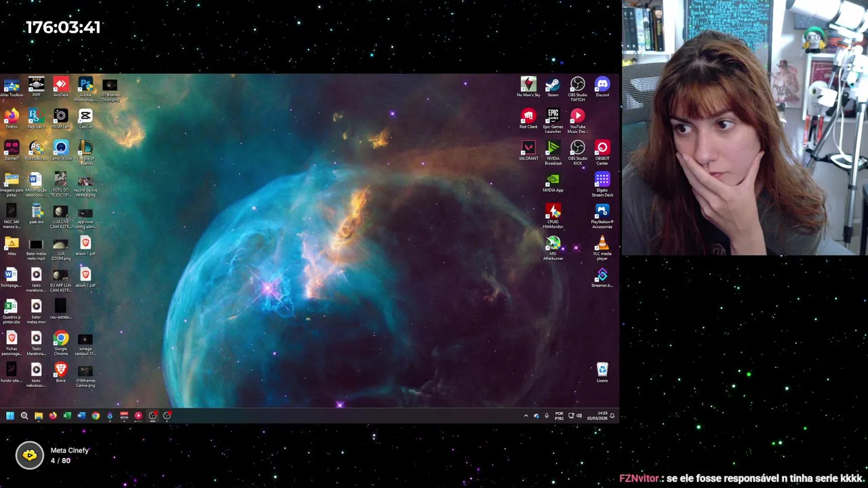Switch to Excel on the taskbar

(x=67, y=415)
